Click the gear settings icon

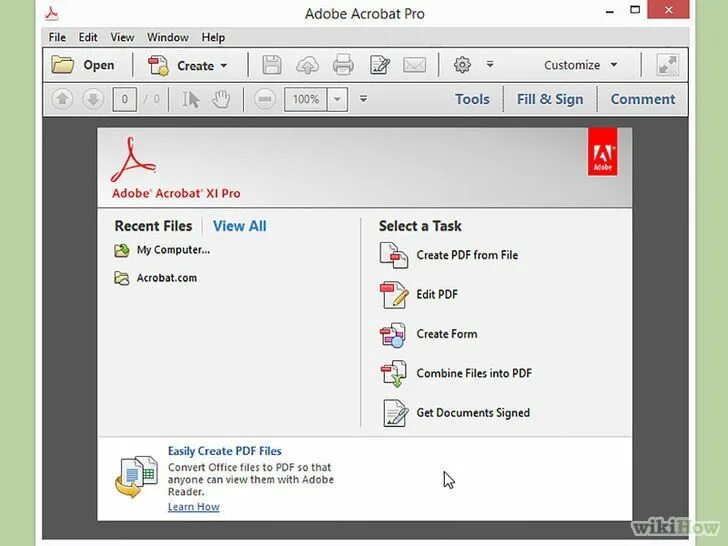(x=462, y=65)
